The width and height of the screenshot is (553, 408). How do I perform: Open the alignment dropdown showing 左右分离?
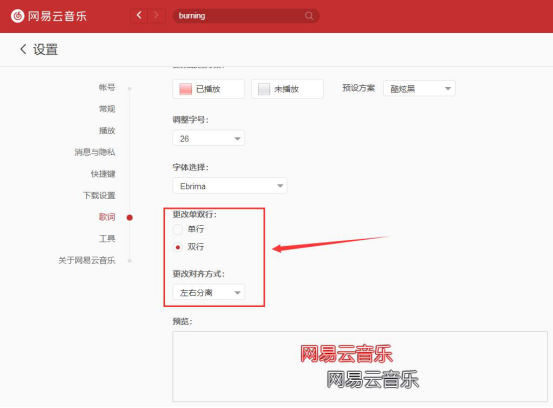tap(208, 292)
